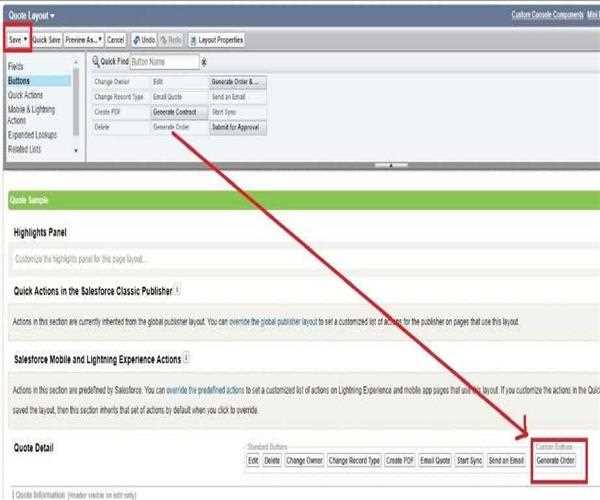Click the Undo button
This screenshot has width=600, height=500.
(x=144, y=40)
